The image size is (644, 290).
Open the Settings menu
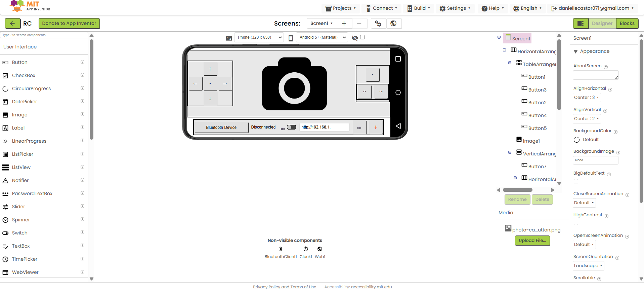(455, 8)
